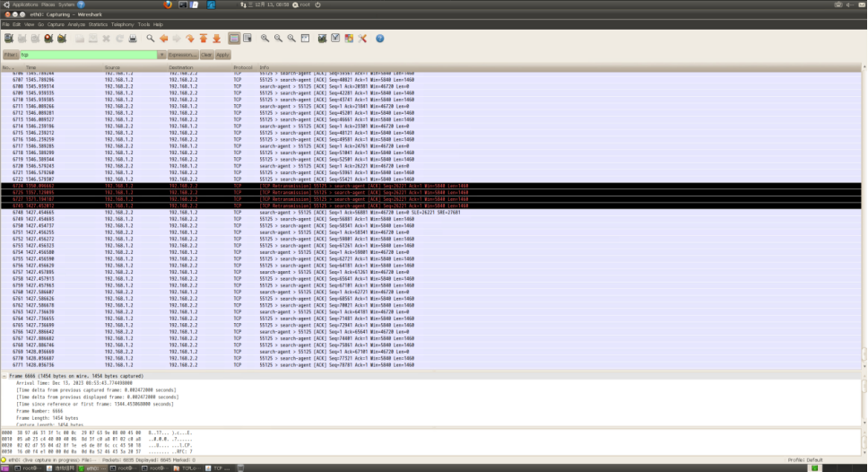Click the Find packet magnifier icon
The width and height of the screenshot is (868, 472).
(149, 39)
